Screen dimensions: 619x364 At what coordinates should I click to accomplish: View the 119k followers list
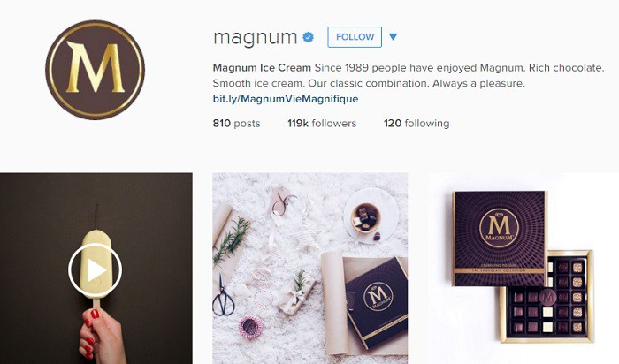coord(322,124)
